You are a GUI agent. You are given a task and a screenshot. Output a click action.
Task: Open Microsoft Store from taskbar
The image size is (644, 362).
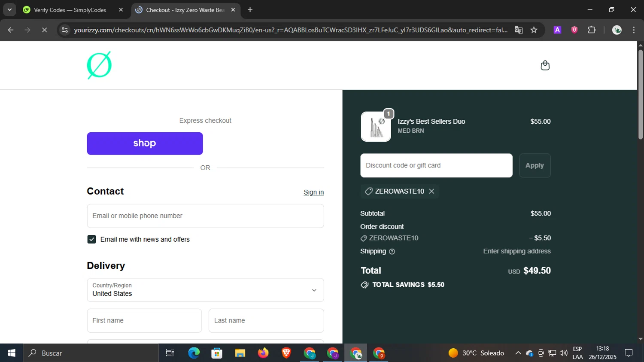(217, 353)
